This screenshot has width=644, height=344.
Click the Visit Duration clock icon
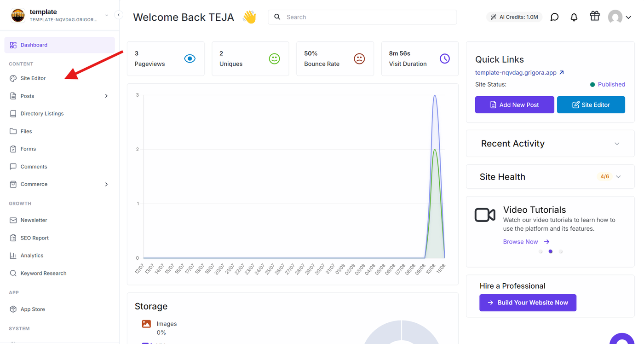pos(445,58)
